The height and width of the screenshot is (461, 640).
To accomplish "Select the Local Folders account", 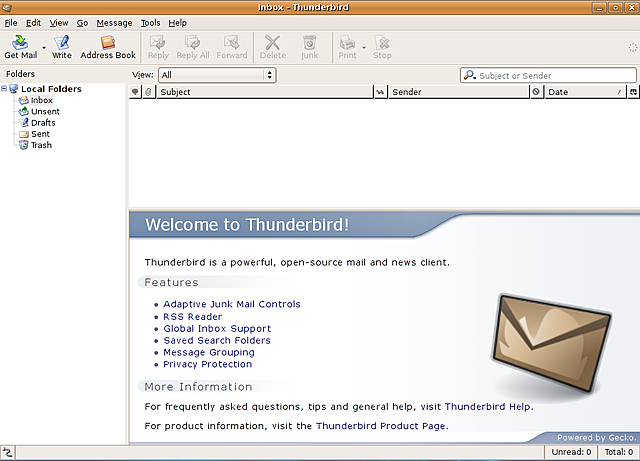I will pyautogui.click(x=51, y=89).
